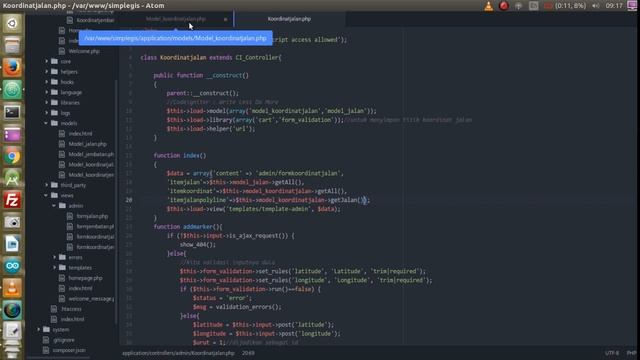Place cursor on 'function addmarker()' line
640x360 pixels.
(188, 227)
